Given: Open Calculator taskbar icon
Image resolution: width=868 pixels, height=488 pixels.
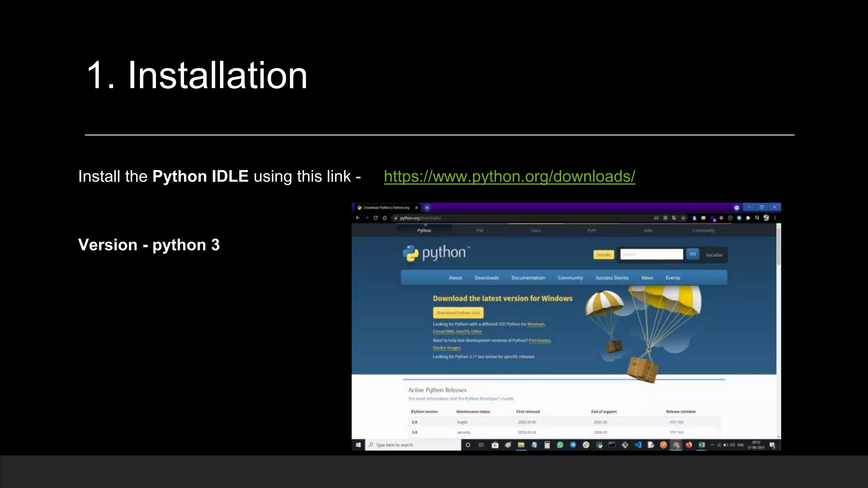Looking at the screenshot, I should 547,445.
